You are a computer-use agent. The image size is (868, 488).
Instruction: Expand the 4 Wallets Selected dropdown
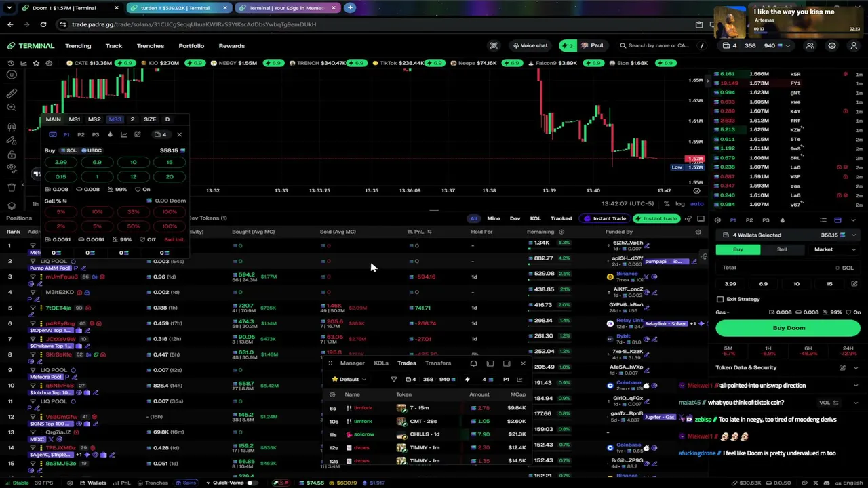(x=789, y=235)
